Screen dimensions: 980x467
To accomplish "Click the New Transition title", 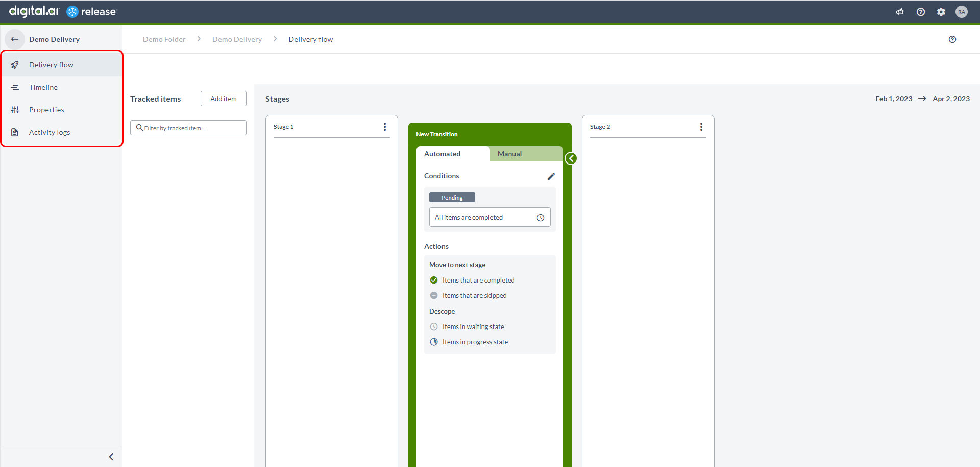I will point(437,134).
